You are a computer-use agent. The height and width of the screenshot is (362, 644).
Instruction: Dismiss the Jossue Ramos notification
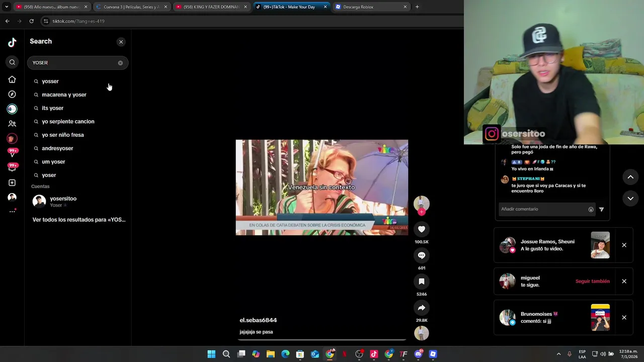click(x=624, y=245)
